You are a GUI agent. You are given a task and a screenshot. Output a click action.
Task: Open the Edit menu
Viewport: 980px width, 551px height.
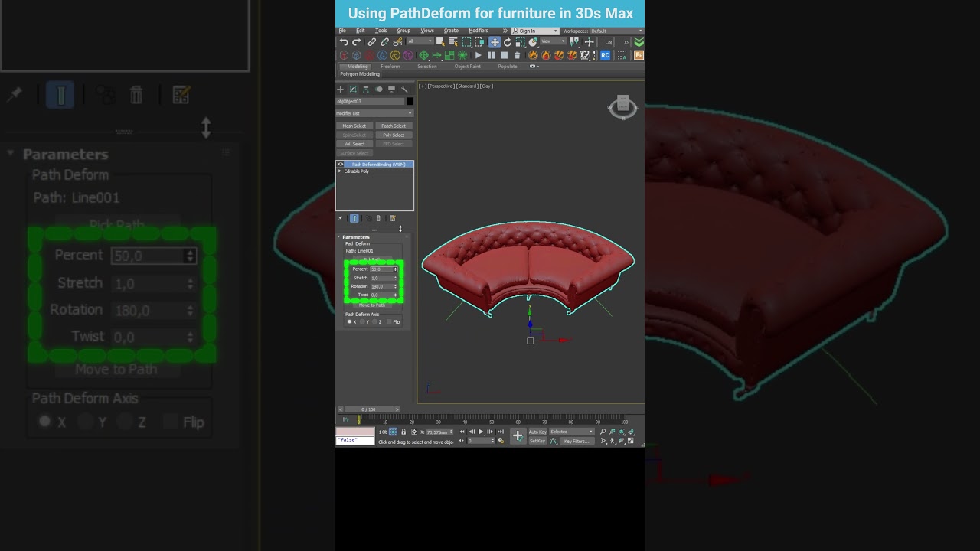point(360,31)
